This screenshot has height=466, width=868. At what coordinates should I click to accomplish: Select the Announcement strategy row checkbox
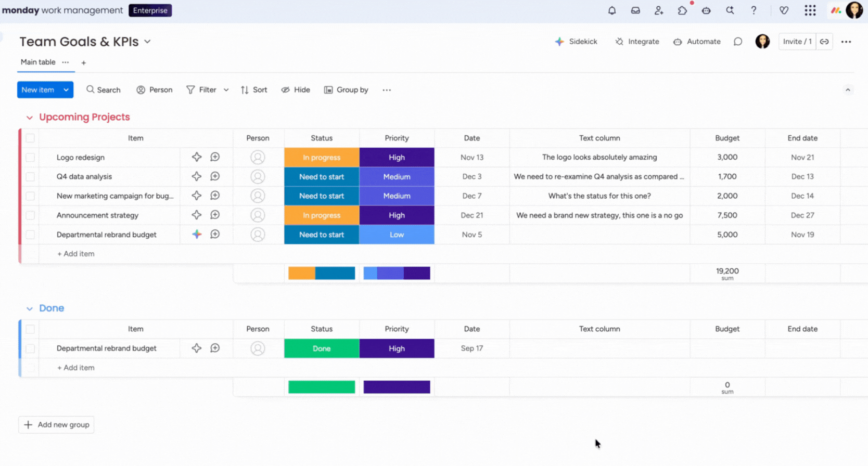click(x=30, y=215)
